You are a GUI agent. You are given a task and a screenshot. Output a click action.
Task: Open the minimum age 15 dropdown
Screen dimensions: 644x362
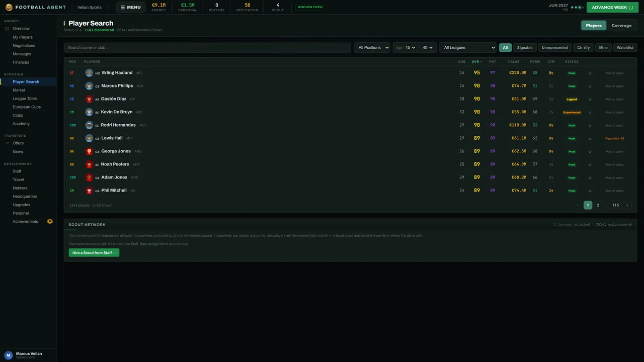(411, 48)
